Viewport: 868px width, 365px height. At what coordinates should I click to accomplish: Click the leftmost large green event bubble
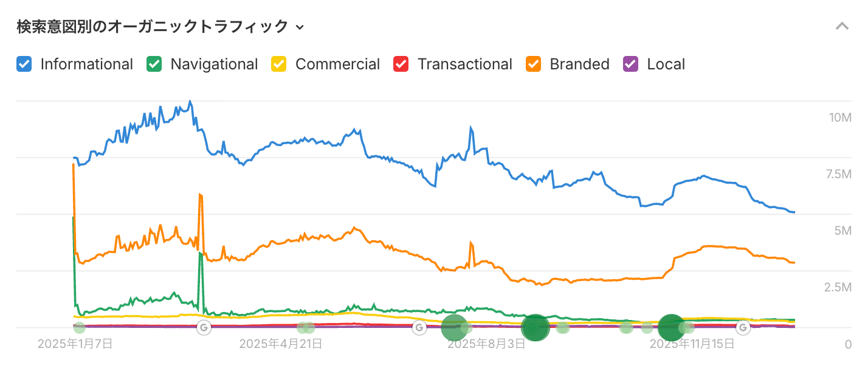[454, 328]
